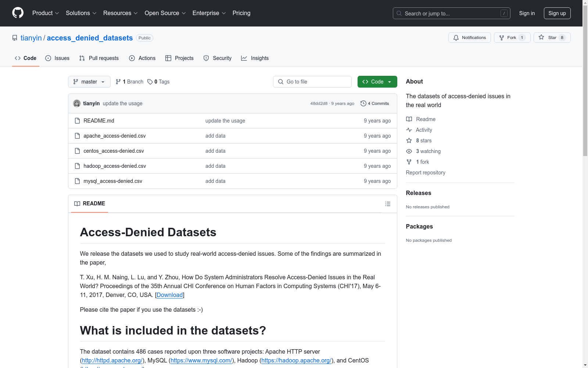Click the file icon beside mysql_access-denied.csv
588x368 pixels.
77,181
